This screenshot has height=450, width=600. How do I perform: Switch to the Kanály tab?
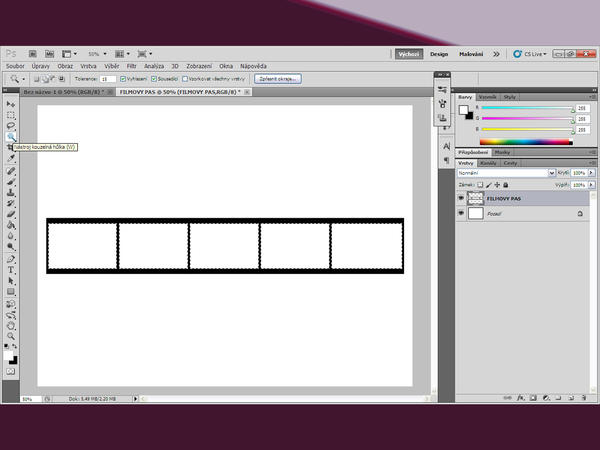(x=489, y=162)
